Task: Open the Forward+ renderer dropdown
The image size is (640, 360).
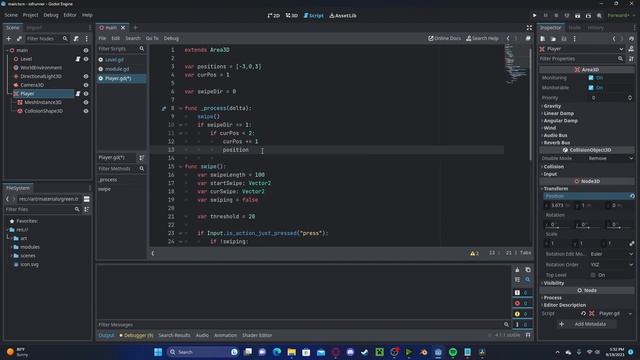Action: coord(621,16)
